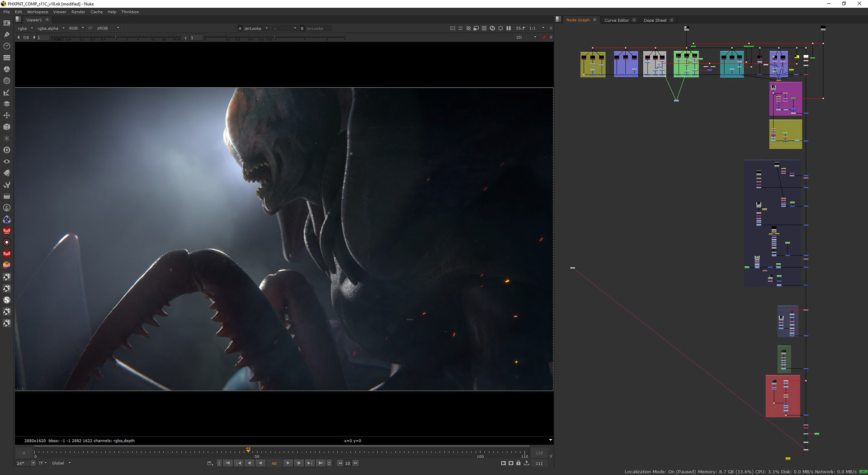Image resolution: width=868 pixels, height=475 pixels.
Task: Toggle the proxy mode icon in viewer
Action: [476, 28]
